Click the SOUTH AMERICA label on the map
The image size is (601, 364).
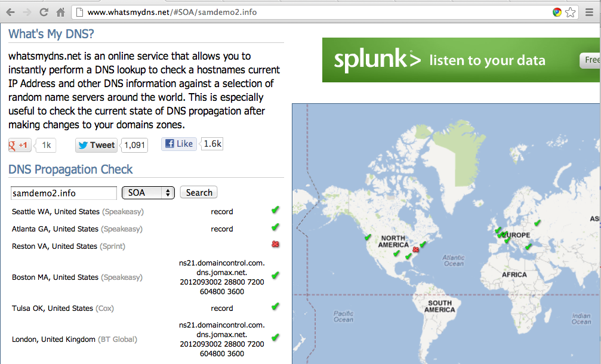tap(440, 306)
